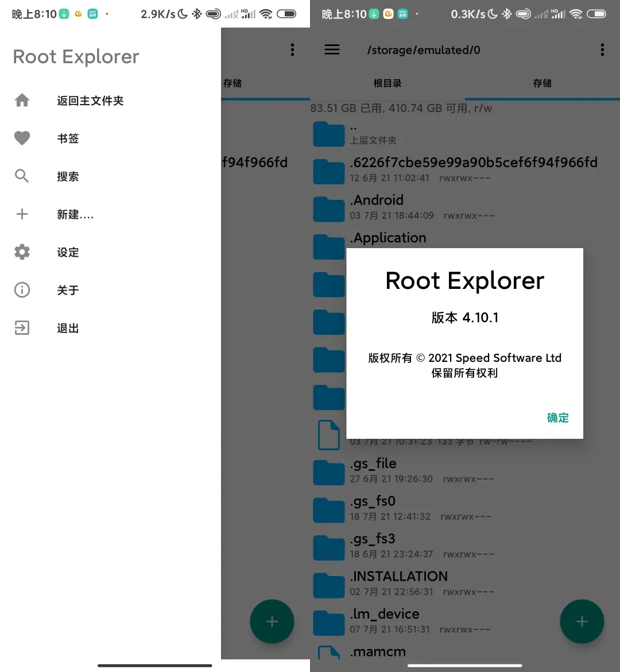
Task: Select the .INSTALLATION folder name
Action: [x=399, y=577]
